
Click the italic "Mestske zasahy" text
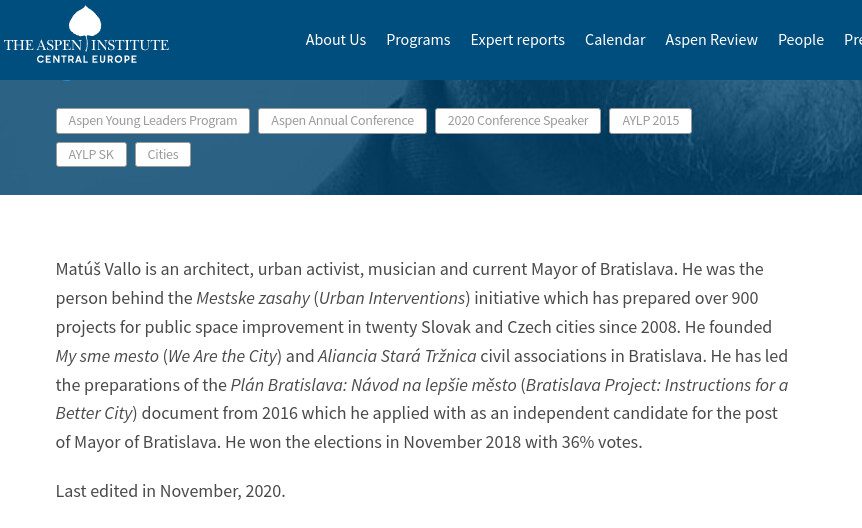pos(252,298)
